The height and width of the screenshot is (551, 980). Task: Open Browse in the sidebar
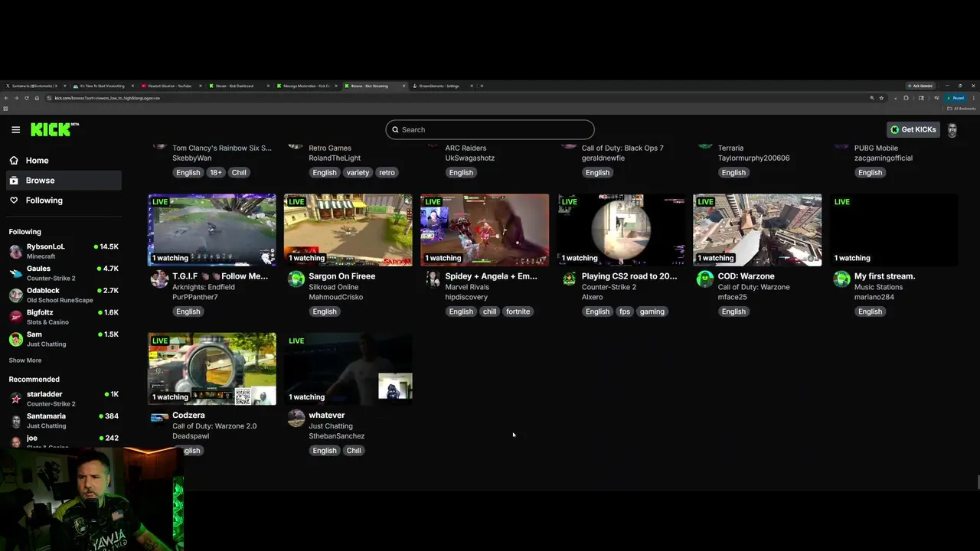point(63,181)
